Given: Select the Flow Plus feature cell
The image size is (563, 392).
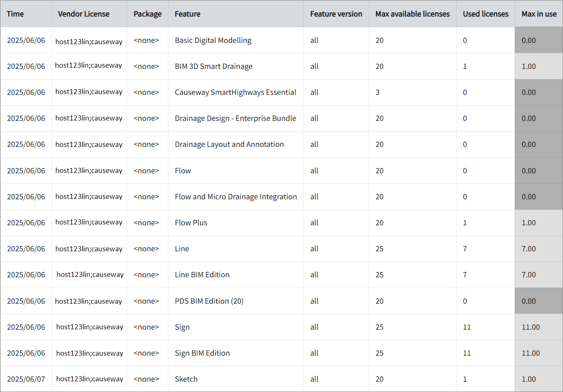Looking at the screenshot, I should coord(191,222).
